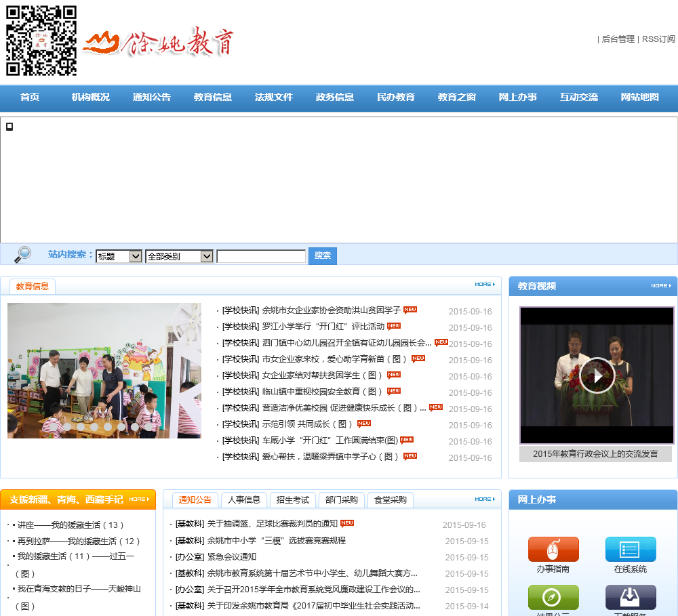Image resolution: width=678 pixels, height=616 pixels.
Task: Open 民办教育 navigation item
Action: 396,98
